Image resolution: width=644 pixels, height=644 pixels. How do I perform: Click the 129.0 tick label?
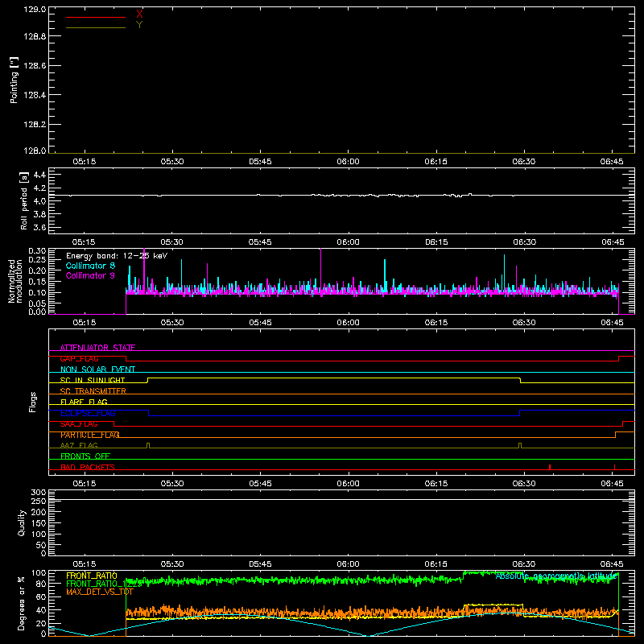(35, 10)
